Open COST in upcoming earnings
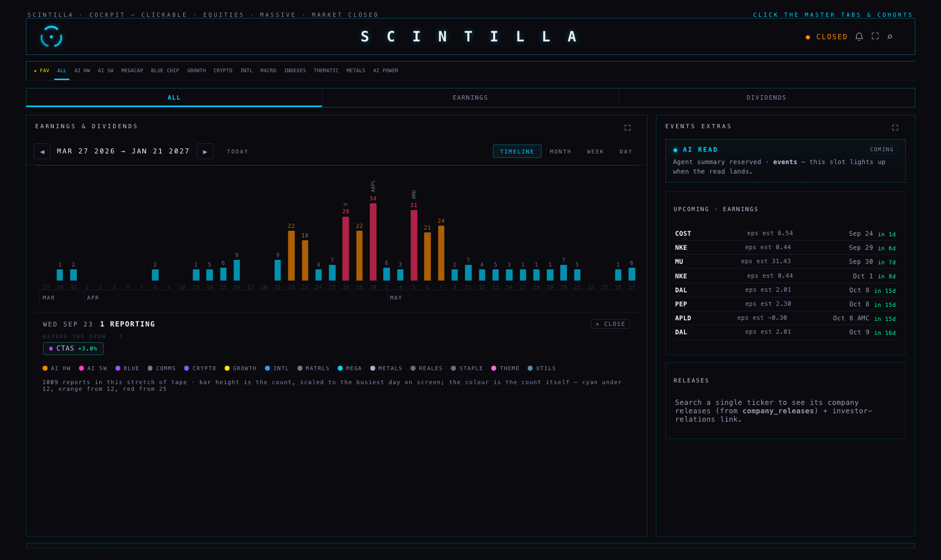The image size is (941, 560). coord(785,234)
